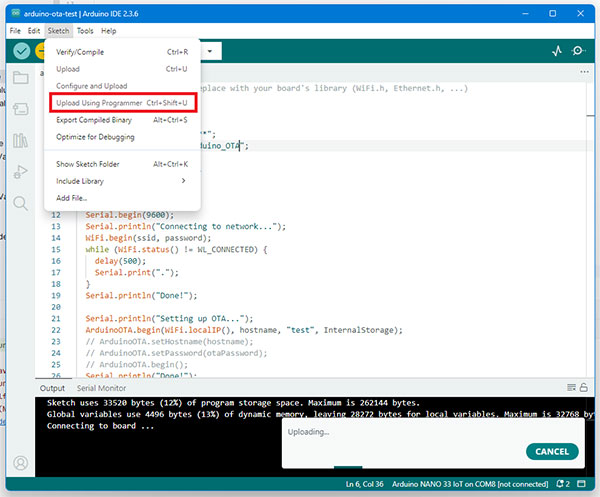Select Verify/Compile menu entry
Screen dimensions: 600x497
click(122, 52)
